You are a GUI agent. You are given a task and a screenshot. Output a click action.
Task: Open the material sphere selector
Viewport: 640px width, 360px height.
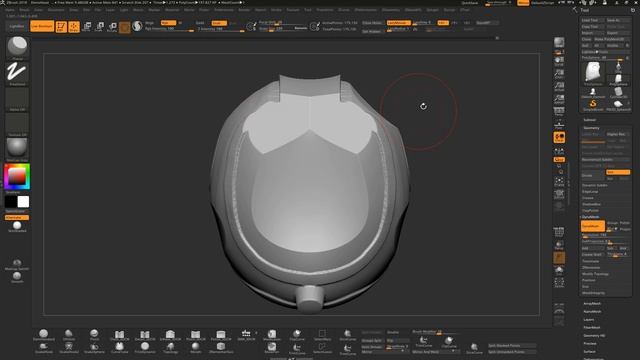[17, 148]
